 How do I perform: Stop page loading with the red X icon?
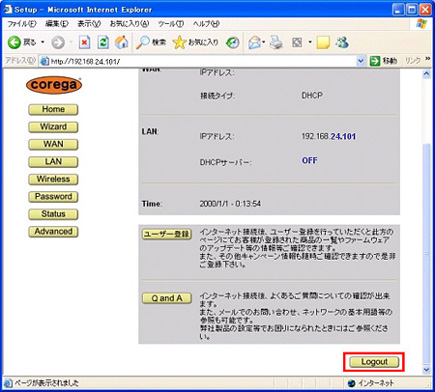(84, 42)
